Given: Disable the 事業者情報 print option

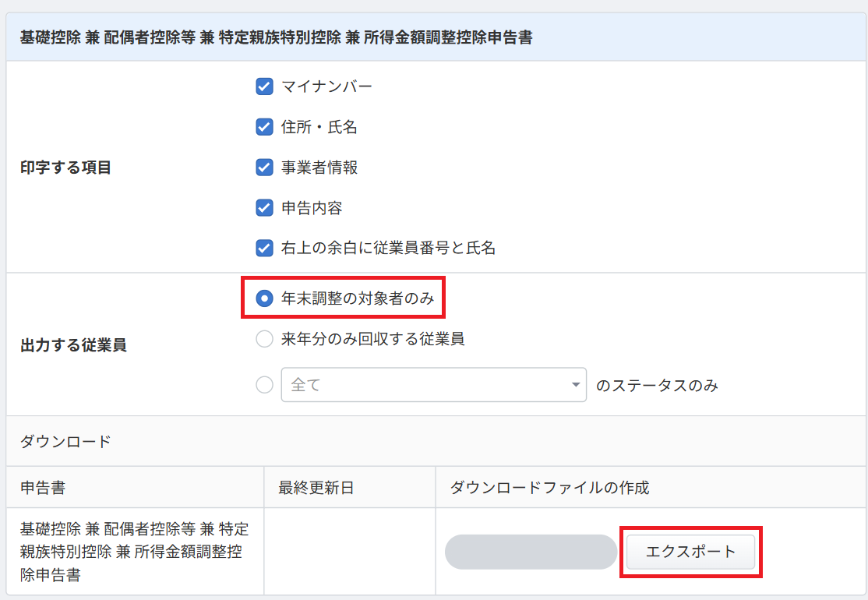Looking at the screenshot, I should pos(264,168).
